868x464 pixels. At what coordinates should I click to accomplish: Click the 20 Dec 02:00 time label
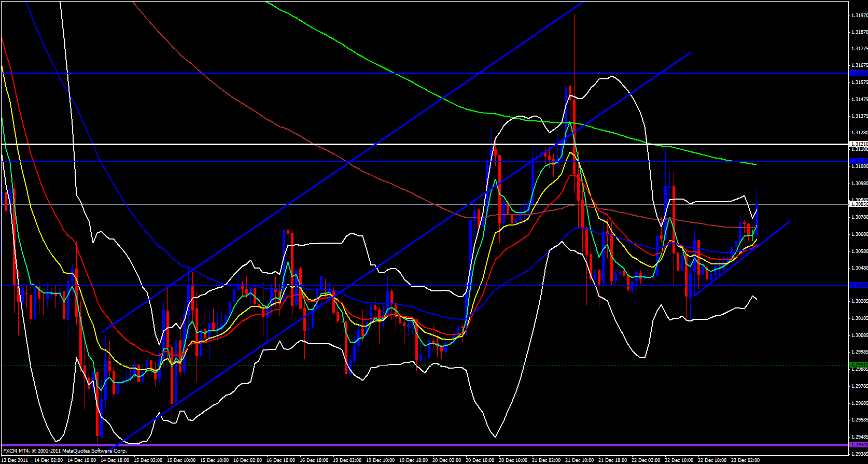[x=446, y=460]
